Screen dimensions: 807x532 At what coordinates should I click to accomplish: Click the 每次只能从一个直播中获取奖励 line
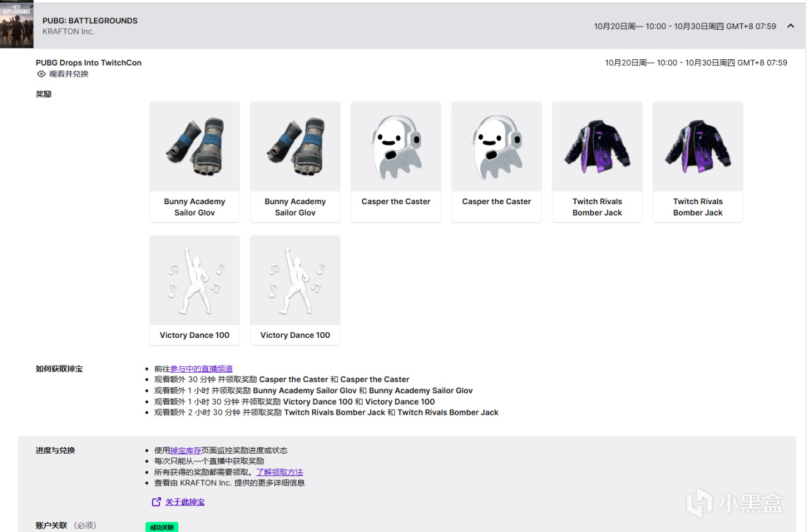[x=209, y=461]
